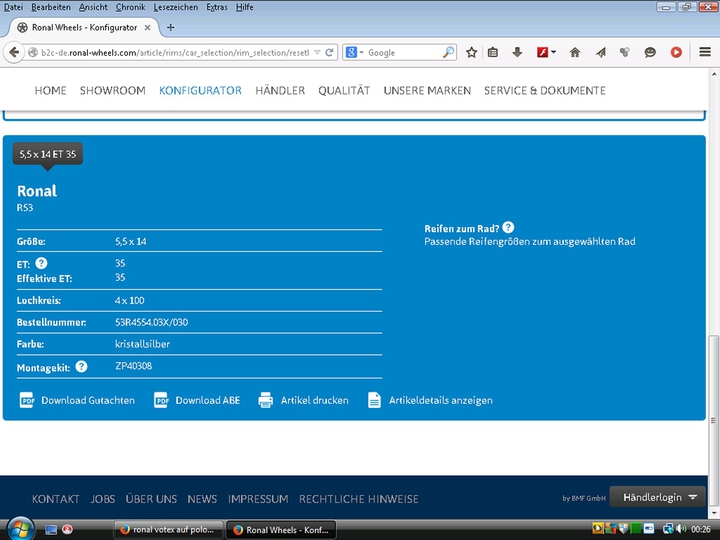Go to HOME in the site navigation
This screenshot has height=540, width=720.
point(51,90)
